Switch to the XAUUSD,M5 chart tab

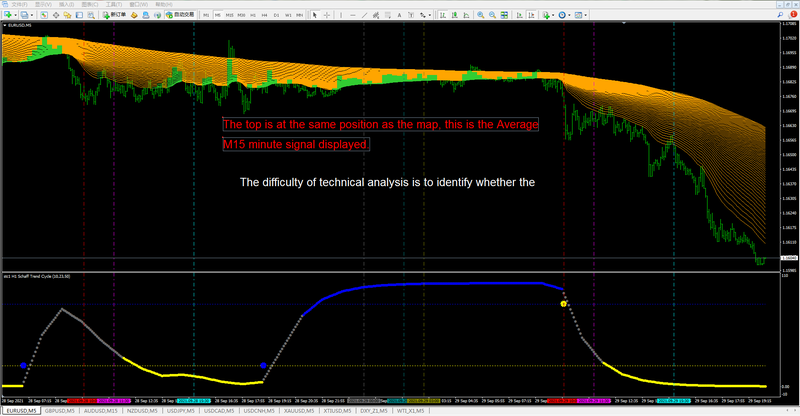[x=299, y=411]
